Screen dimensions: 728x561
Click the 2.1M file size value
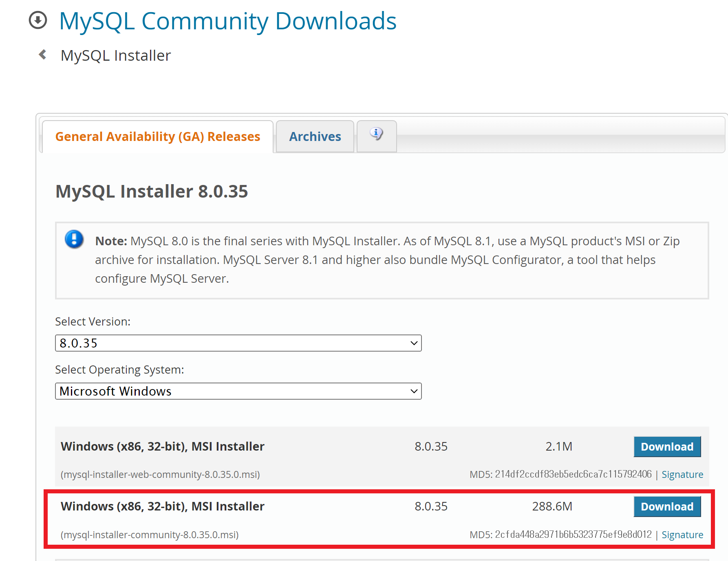pos(559,447)
